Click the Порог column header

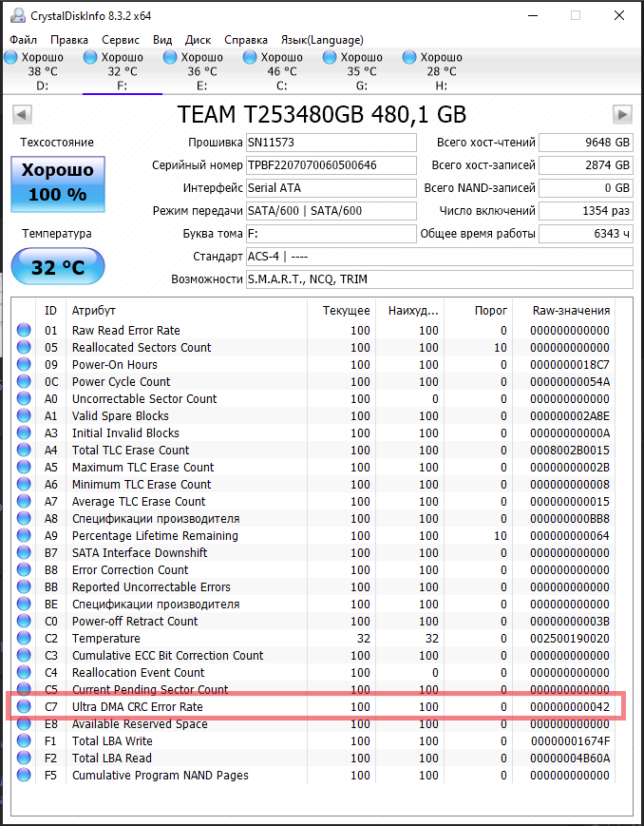(478, 311)
